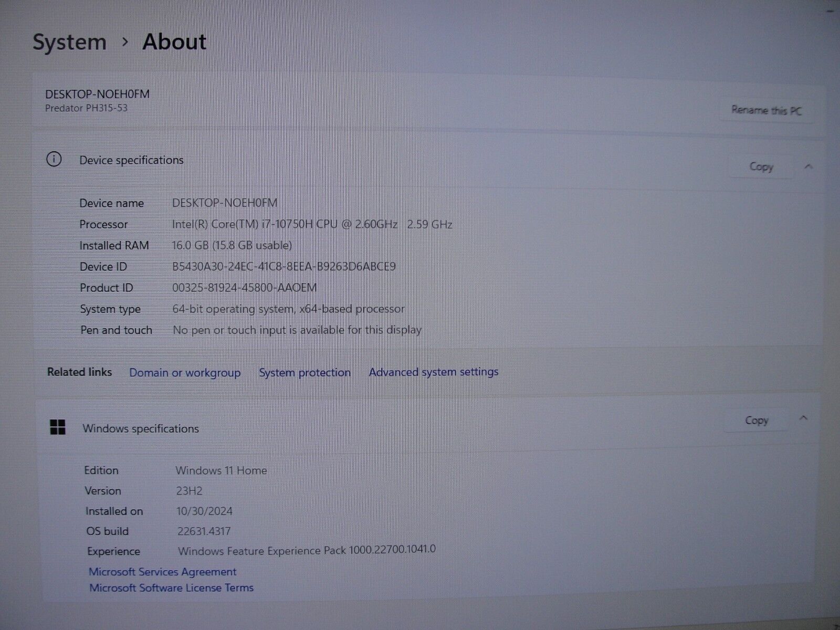Viewport: 840px width, 630px height.
Task: Select the DESKTOP-NOEH0FM title at top
Action: (x=97, y=94)
